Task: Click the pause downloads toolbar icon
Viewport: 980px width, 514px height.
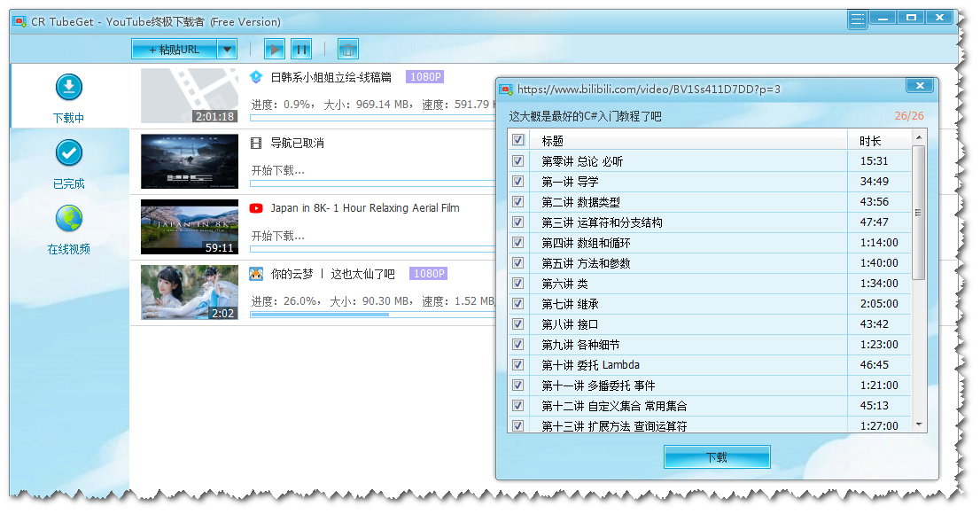Action: [301, 50]
